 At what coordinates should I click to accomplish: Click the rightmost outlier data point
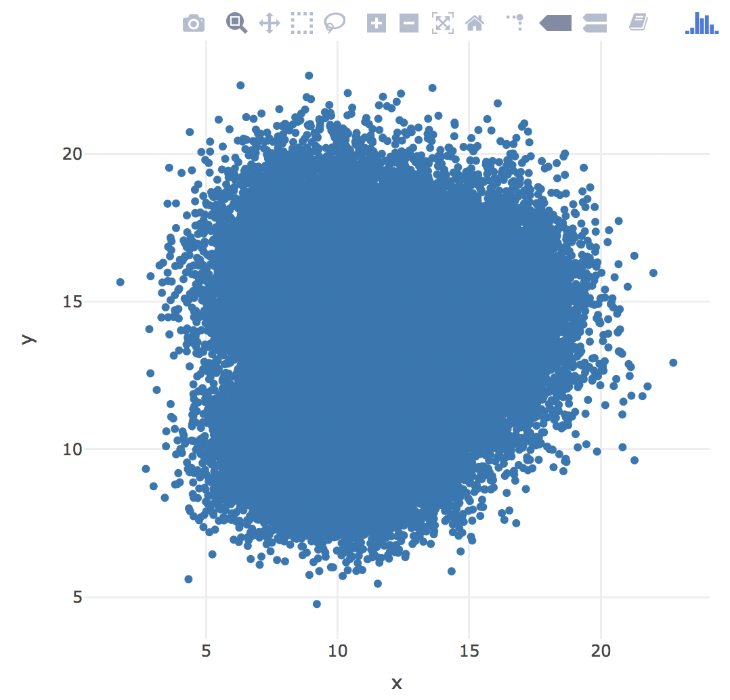coord(673,363)
